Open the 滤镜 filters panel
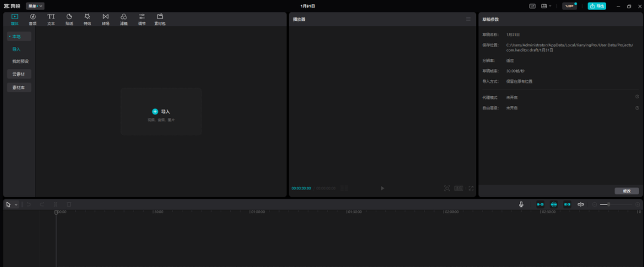644x267 pixels. [123, 19]
